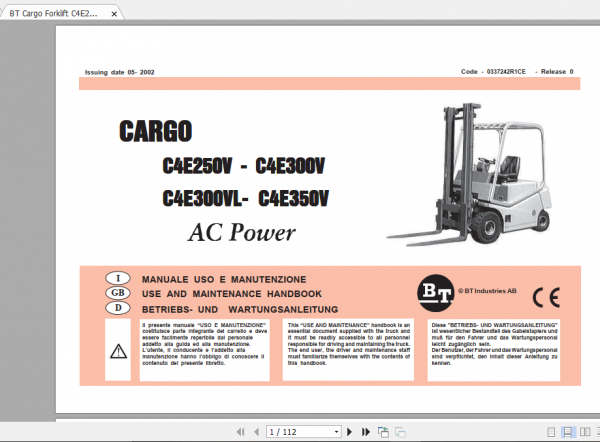The image size is (600, 442).
Task: Click the CE conformity mark
Action: (546, 297)
